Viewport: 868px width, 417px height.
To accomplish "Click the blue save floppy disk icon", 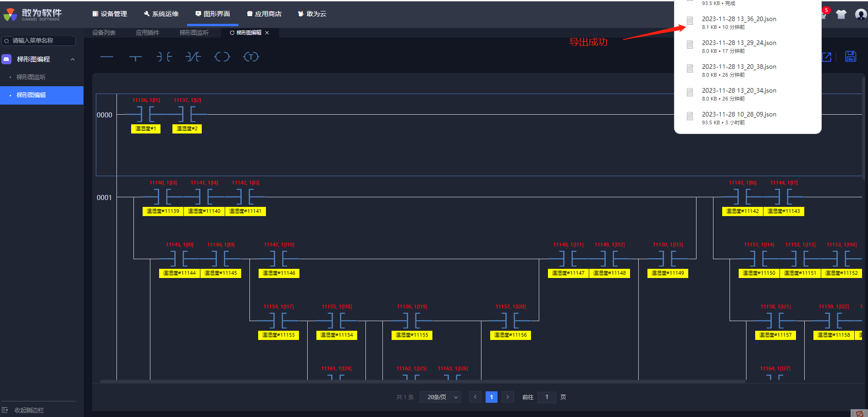I will tap(851, 56).
